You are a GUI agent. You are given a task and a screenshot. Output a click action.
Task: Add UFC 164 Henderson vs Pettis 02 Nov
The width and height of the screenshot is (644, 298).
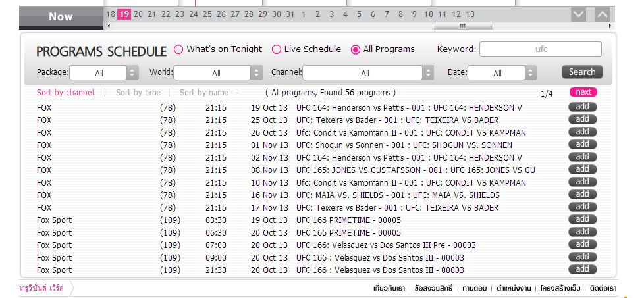(582, 157)
